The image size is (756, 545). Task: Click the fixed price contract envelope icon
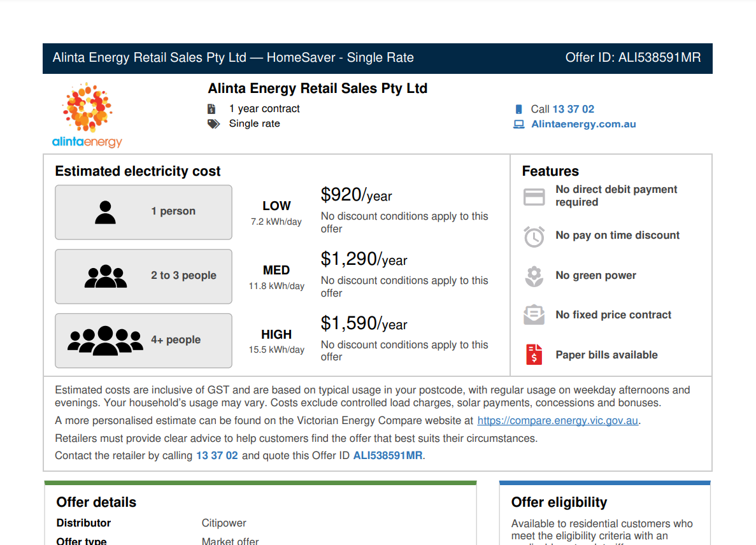[x=534, y=315]
